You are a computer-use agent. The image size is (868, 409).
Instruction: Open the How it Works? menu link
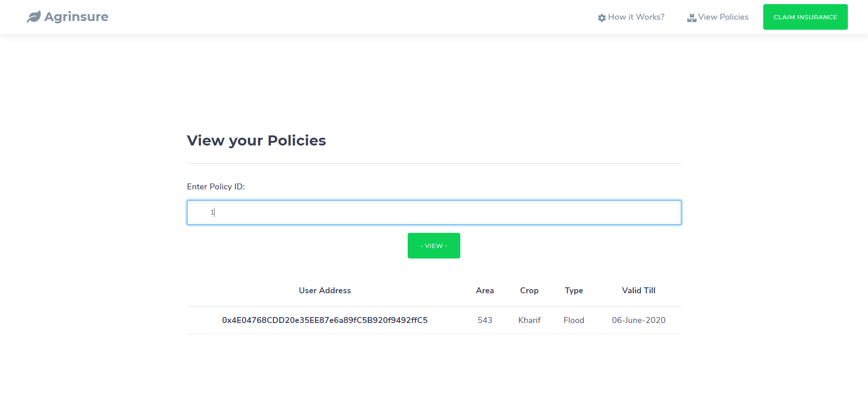point(636,17)
